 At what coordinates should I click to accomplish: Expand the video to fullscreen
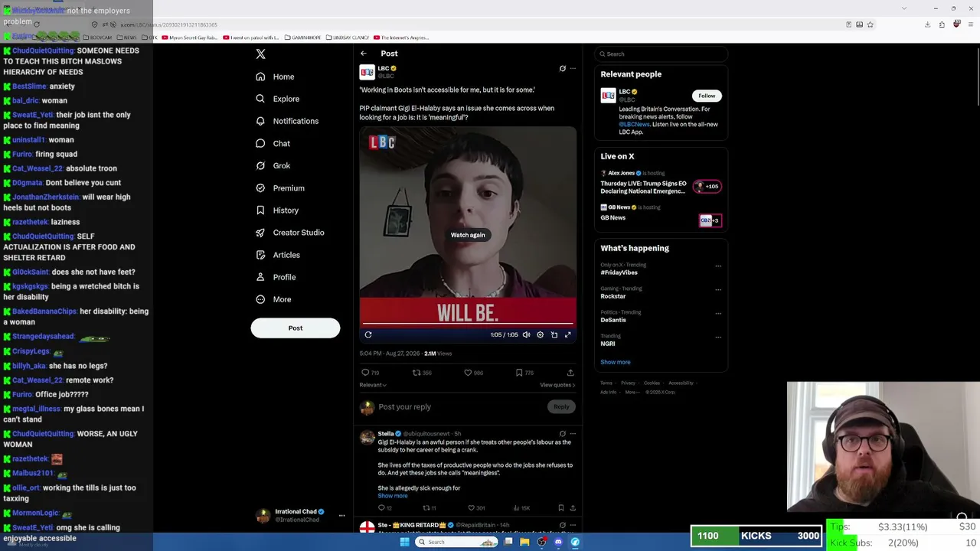coord(568,334)
